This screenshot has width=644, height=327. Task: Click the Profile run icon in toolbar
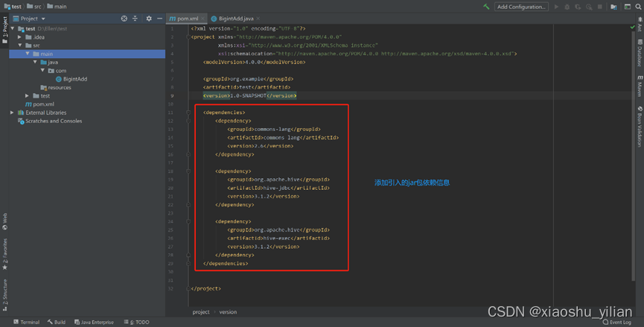(589, 7)
